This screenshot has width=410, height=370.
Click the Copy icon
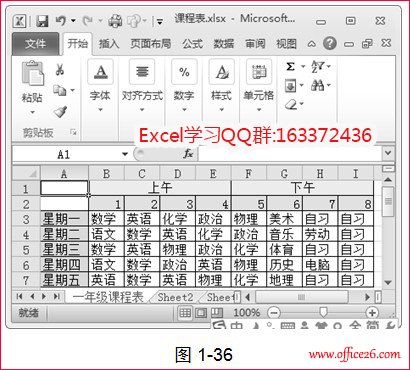pos(60,90)
